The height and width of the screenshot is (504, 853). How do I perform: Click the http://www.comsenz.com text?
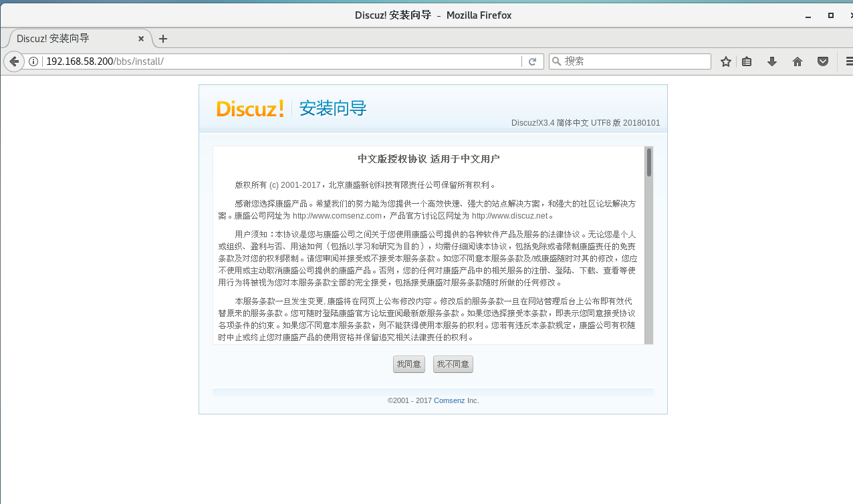[337, 216]
